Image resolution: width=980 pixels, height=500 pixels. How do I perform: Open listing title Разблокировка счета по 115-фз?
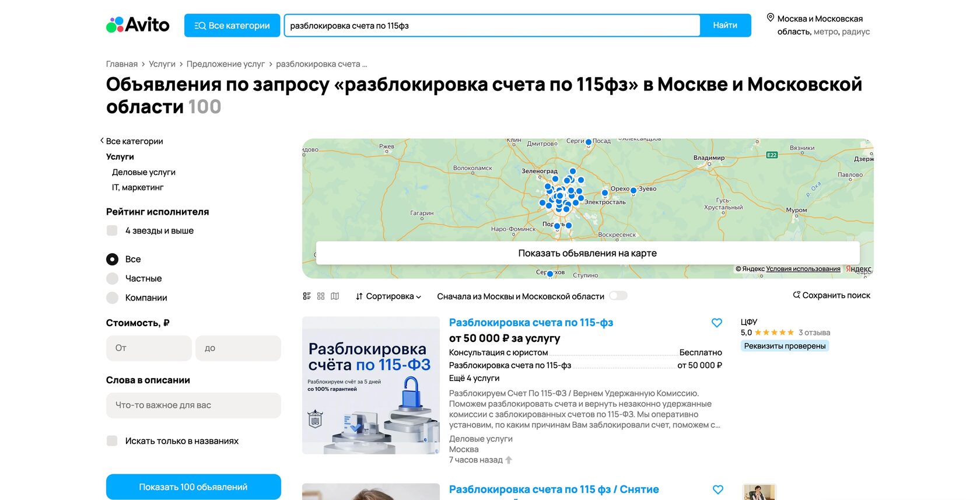531,323
